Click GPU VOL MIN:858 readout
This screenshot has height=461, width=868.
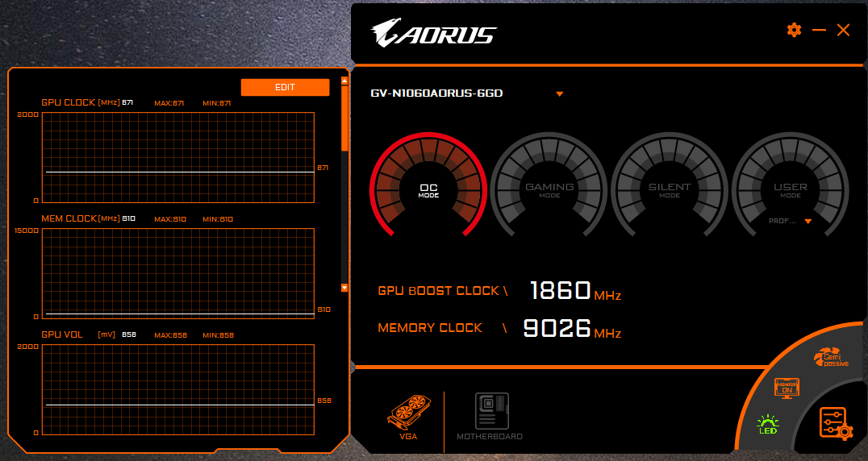218,335
